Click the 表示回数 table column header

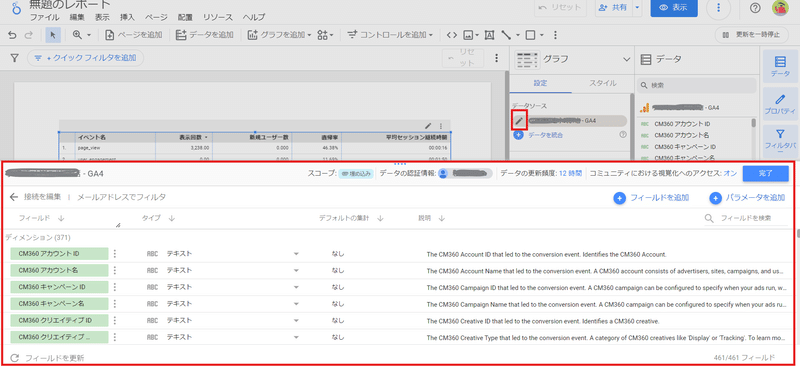tap(185, 138)
